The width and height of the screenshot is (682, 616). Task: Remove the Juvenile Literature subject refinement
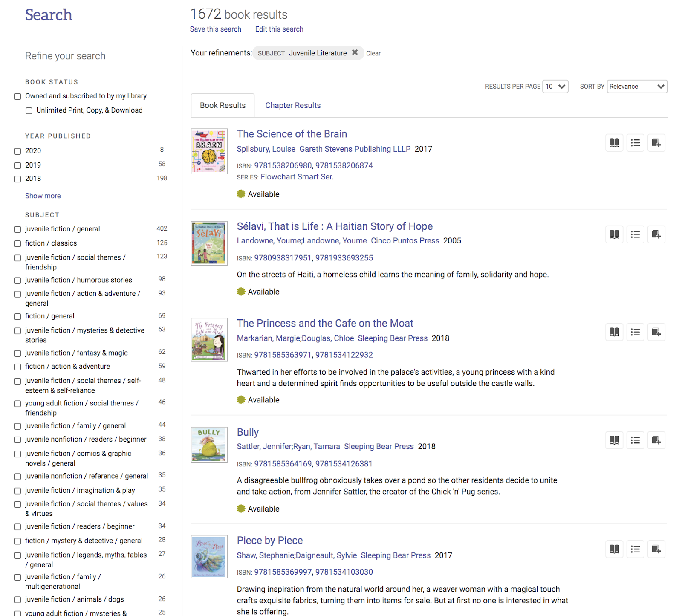click(x=355, y=52)
